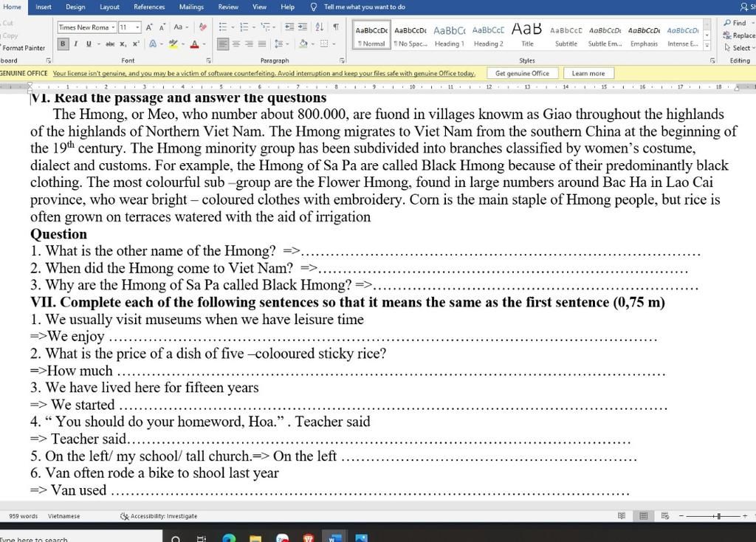
Task: Apply bulleted list
Action: tap(222, 27)
